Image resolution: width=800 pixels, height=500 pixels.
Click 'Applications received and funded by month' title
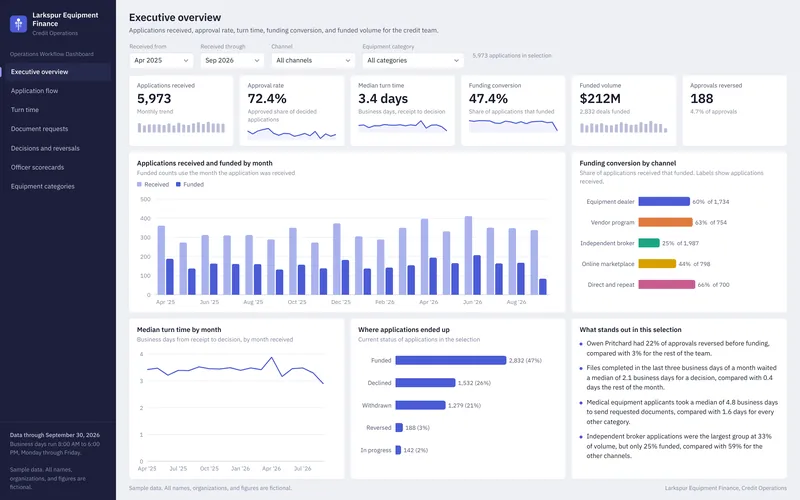[x=205, y=163]
